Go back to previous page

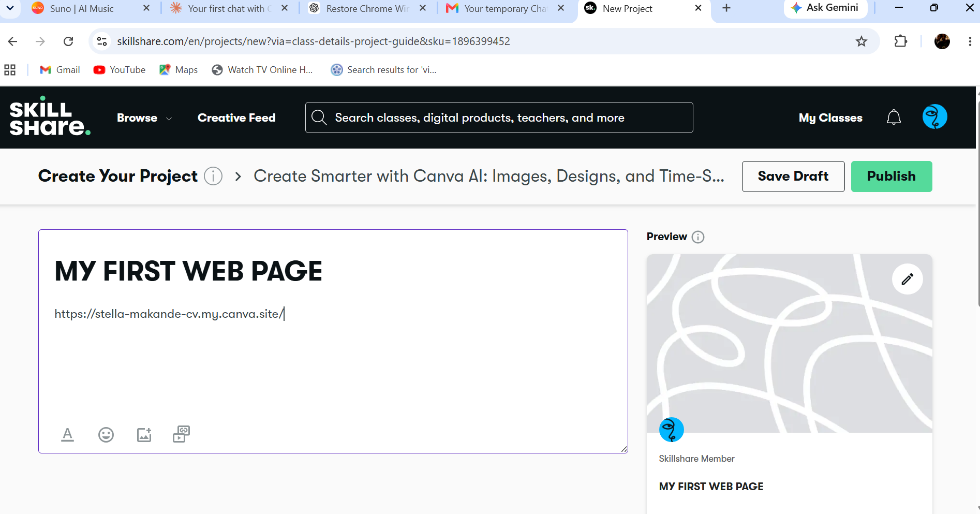click(13, 41)
